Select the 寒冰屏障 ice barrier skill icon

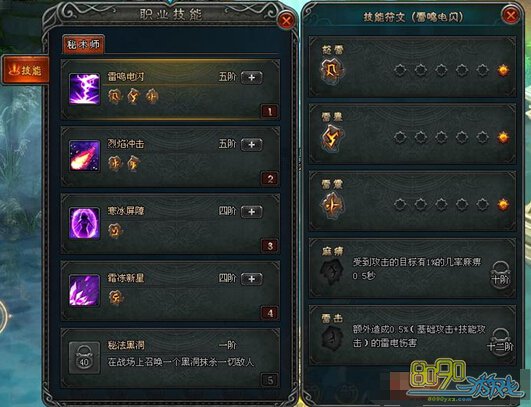(85, 223)
